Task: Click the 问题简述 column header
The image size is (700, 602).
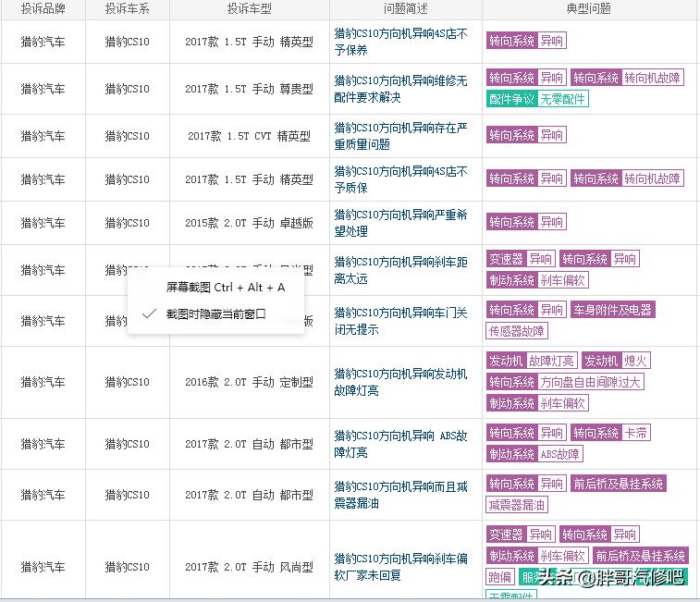Action: (405, 9)
